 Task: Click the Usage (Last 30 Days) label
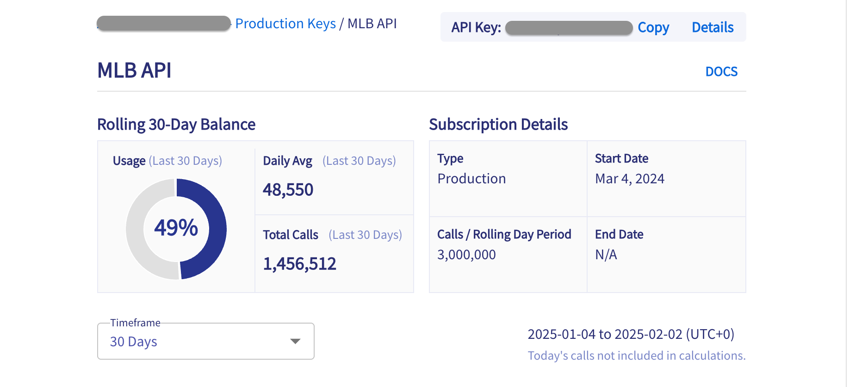pyautogui.click(x=167, y=161)
